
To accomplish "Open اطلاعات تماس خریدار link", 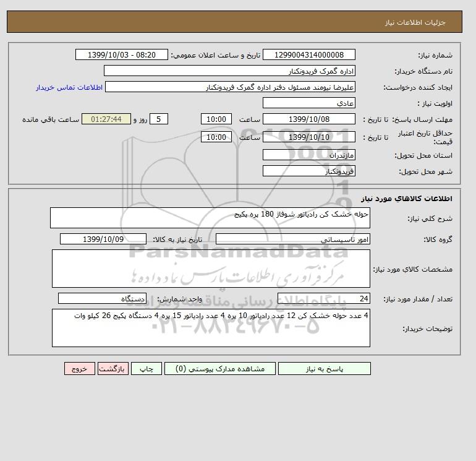I will 69,87.
